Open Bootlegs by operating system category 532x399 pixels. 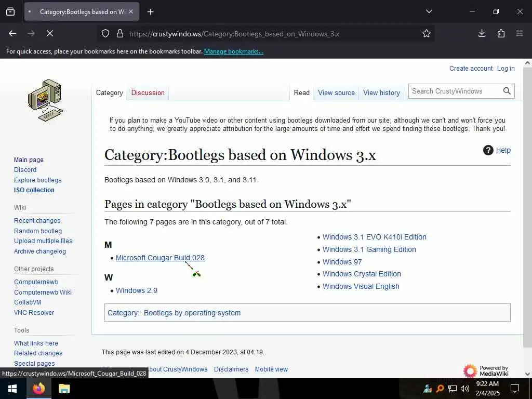(192, 313)
